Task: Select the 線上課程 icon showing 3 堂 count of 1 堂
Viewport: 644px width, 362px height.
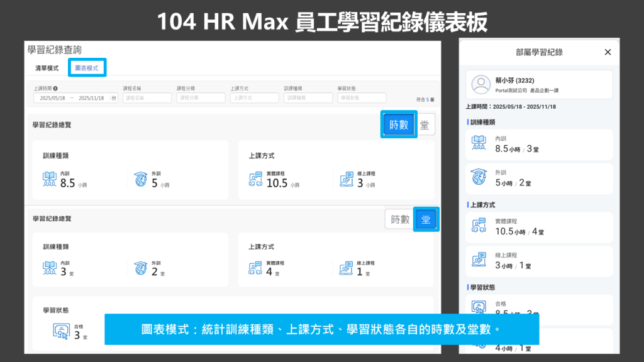Action: [346, 268]
